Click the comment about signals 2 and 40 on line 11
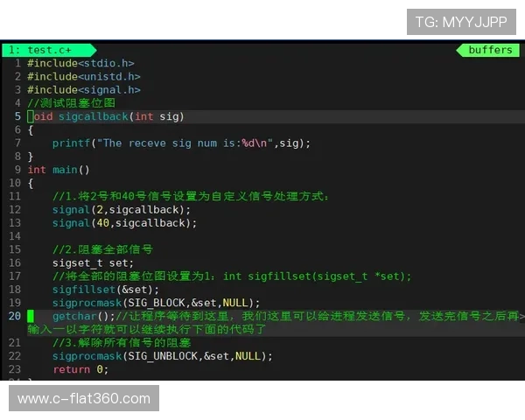525x420 pixels. coord(191,196)
